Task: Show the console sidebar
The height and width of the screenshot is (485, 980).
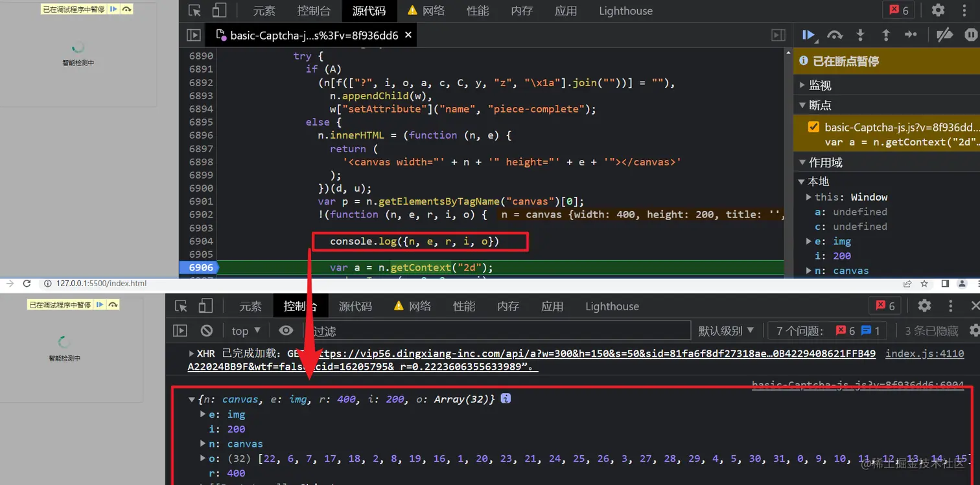Action: tap(180, 331)
